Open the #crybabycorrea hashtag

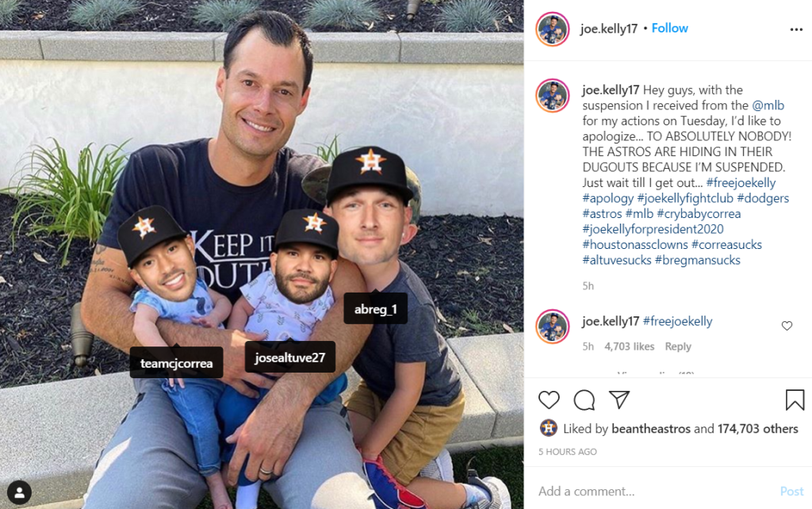point(699,213)
